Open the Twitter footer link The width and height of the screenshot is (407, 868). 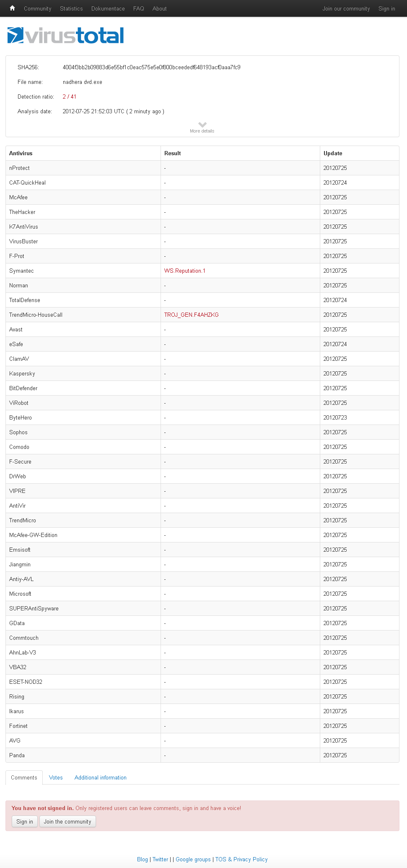161,859
